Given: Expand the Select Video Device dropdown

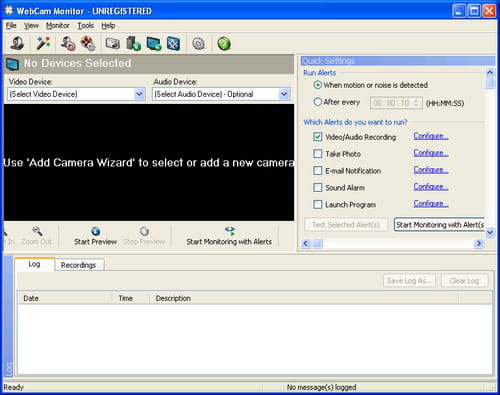Looking at the screenshot, I should [139, 94].
